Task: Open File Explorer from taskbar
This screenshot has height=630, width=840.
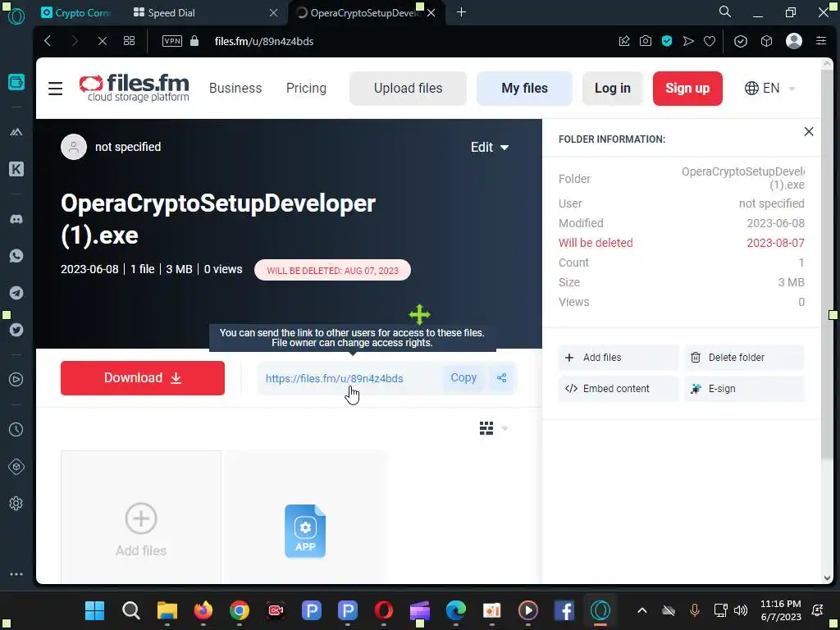Action: (167, 610)
